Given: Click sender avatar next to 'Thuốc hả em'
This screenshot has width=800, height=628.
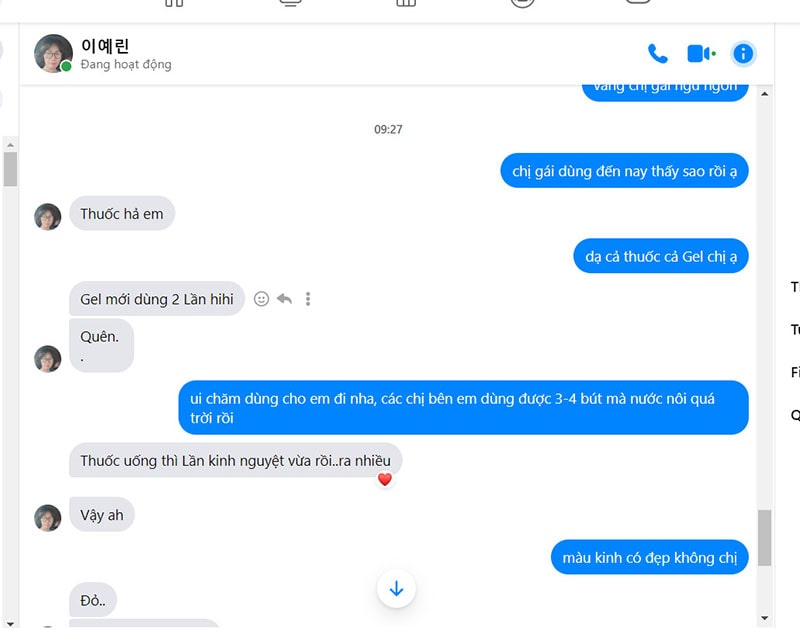Looking at the screenshot, I should tap(47, 217).
